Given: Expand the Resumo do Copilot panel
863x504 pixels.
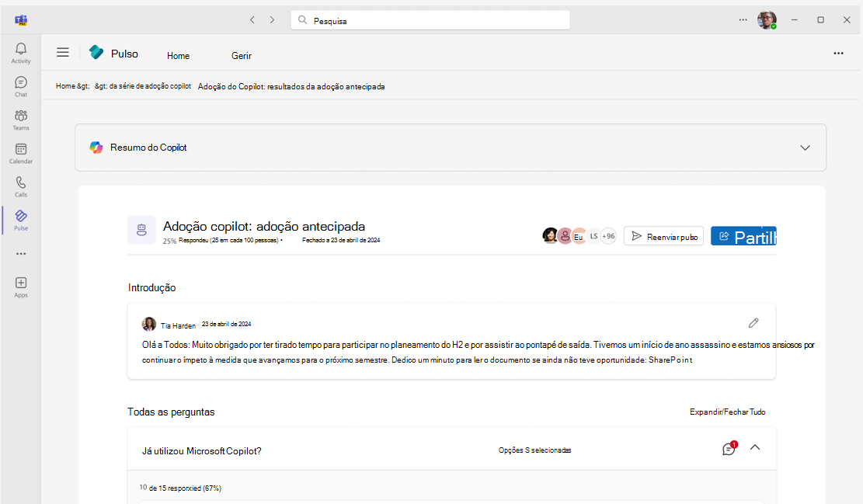Looking at the screenshot, I should click(x=805, y=148).
